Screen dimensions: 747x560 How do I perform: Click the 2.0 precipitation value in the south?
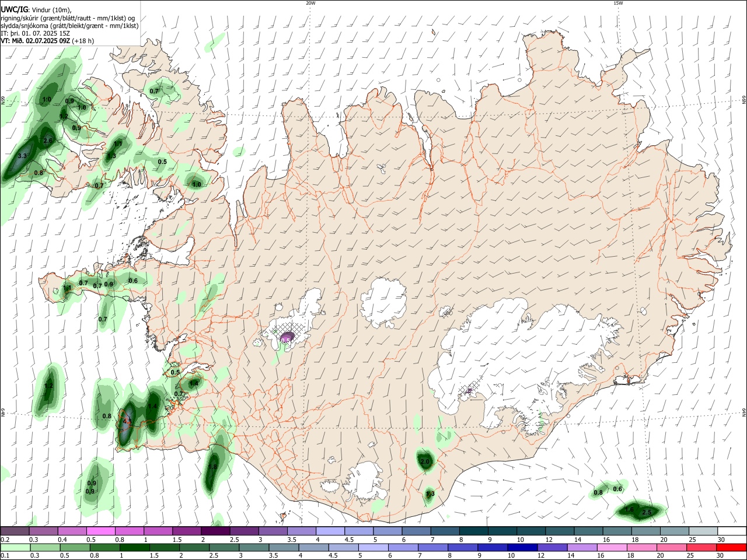tap(425, 462)
